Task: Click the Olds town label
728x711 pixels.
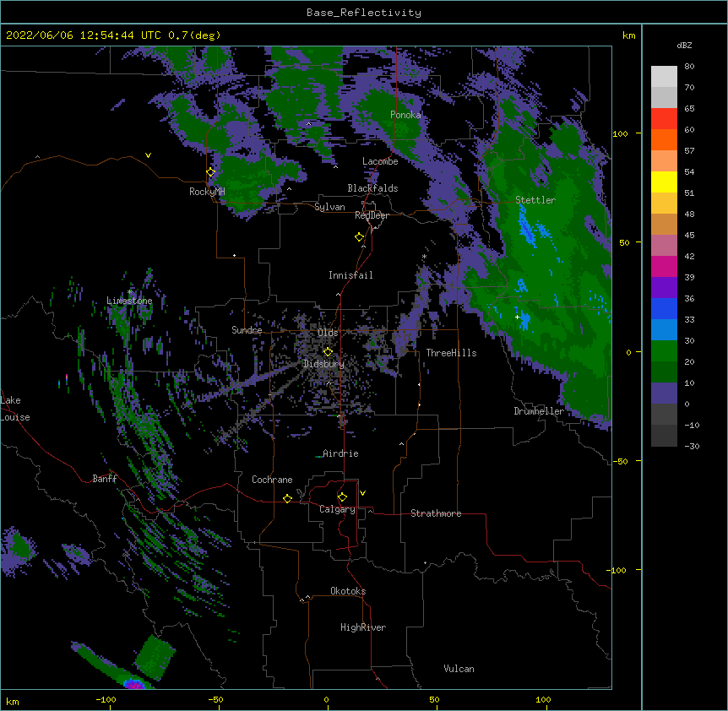Action: click(x=328, y=333)
